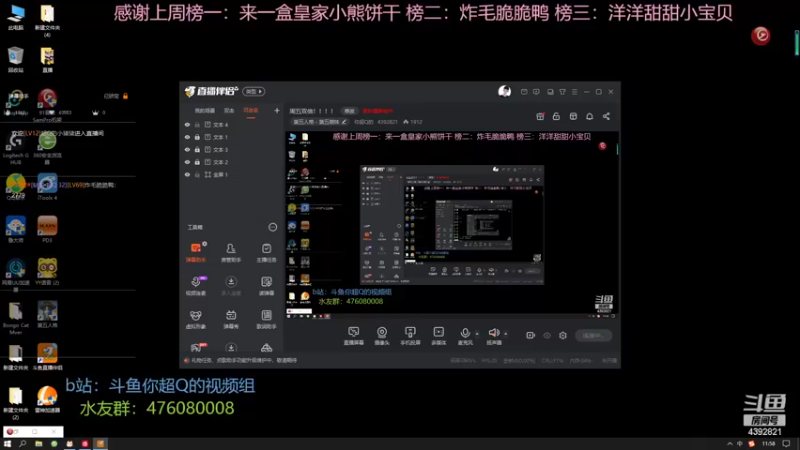Click the user avatar in title bar

click(504, 91)
